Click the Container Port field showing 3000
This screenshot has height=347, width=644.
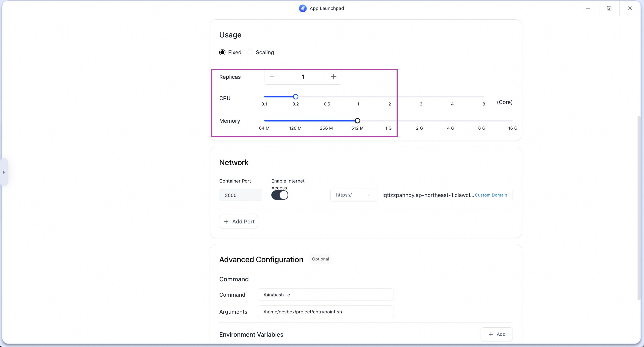pyautogui.click(x=241, y=195)
